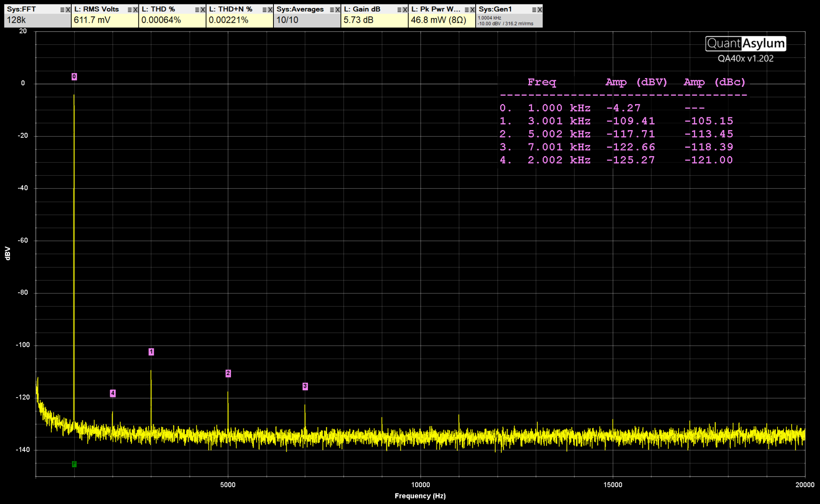Click table row 1 frequency 3.001 kHz
The image size is (820, 504).
tap(559, 121)
